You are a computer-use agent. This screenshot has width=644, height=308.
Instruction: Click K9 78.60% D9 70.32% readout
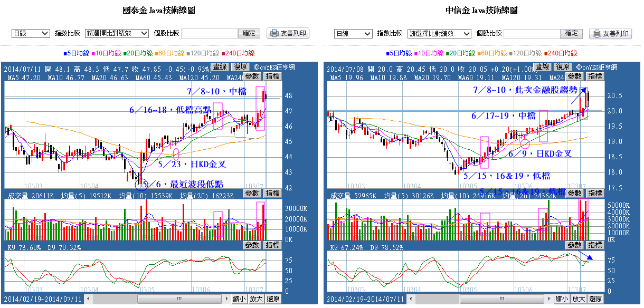(43, 247)
